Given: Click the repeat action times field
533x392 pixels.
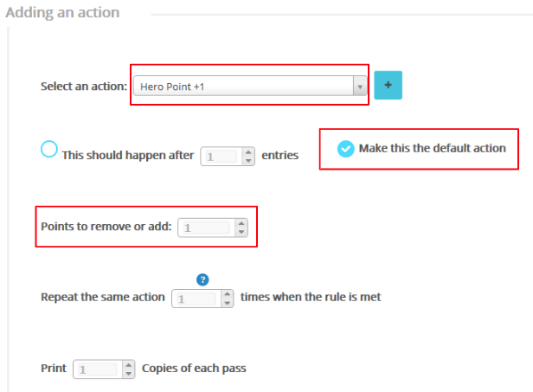Looking at the screenshot, I should point(195,298).
